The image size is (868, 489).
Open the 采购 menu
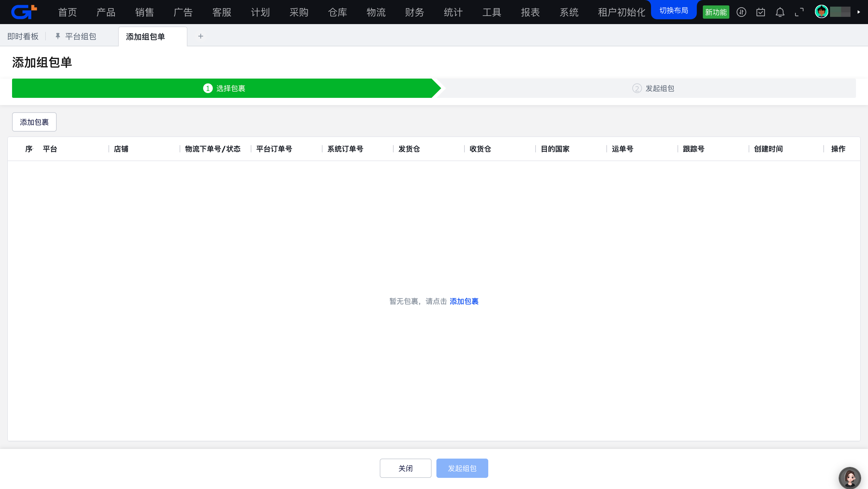click(299, 12)
